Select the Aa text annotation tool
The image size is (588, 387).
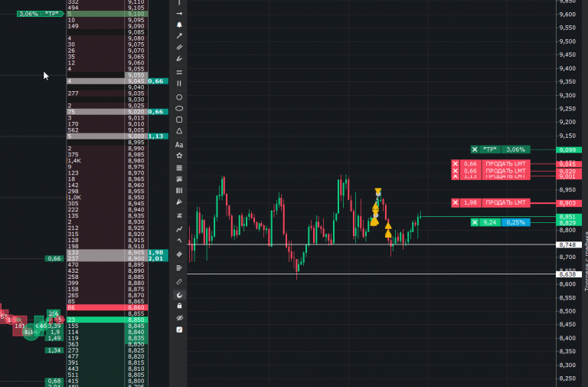pos(179,145)
